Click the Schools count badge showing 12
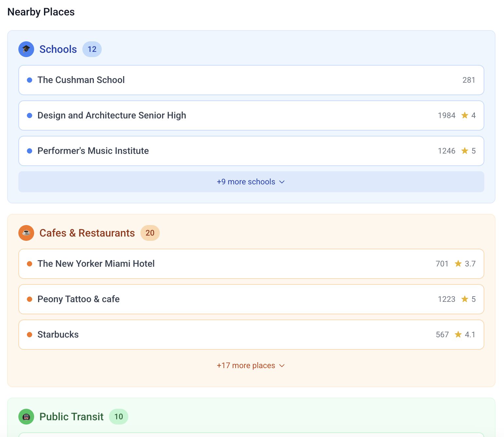The height and width of the screenshot is (437, 504). [92, 49]
